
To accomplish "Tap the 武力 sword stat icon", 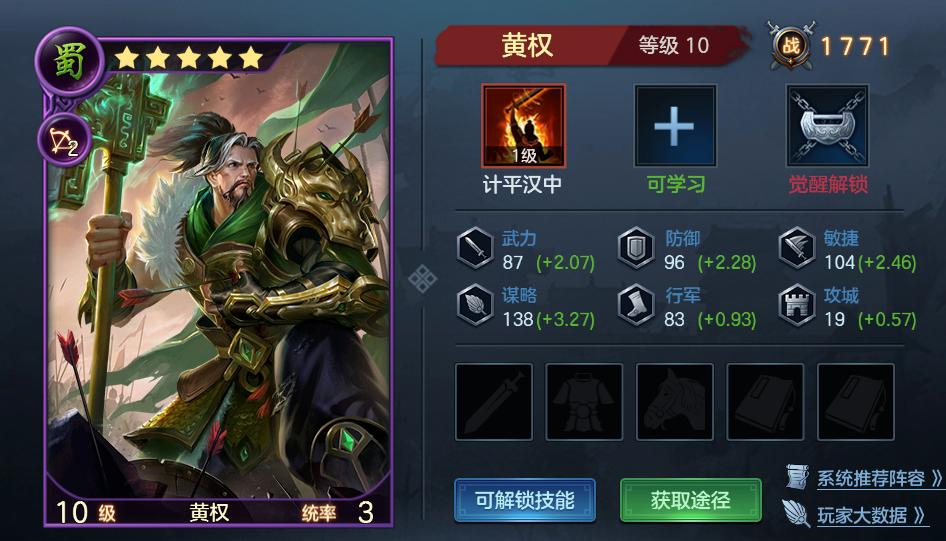I will (475, 247).
